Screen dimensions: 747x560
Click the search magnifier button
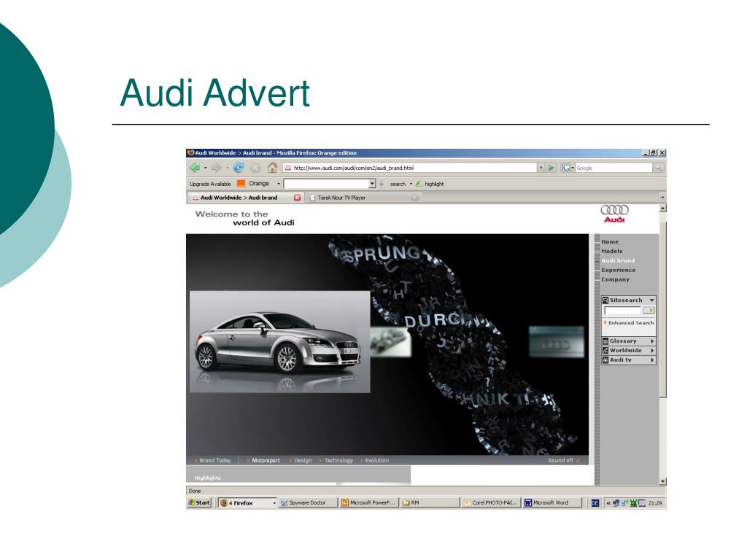pos(657,168)
